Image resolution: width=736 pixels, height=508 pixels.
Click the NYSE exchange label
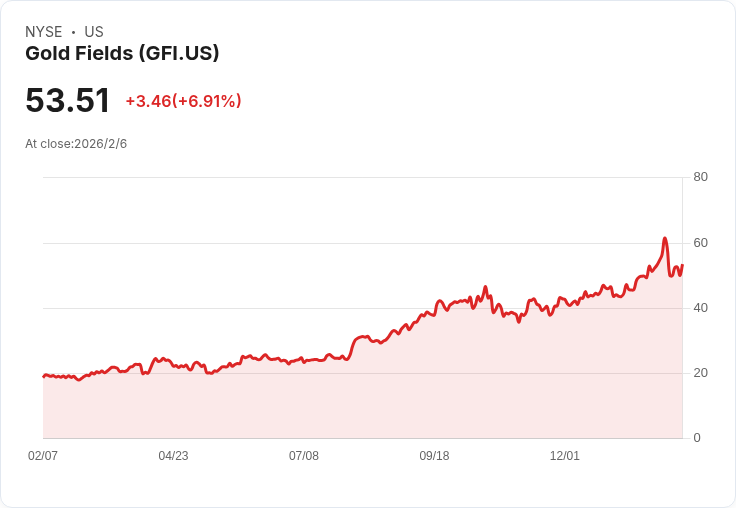[43, 32]
